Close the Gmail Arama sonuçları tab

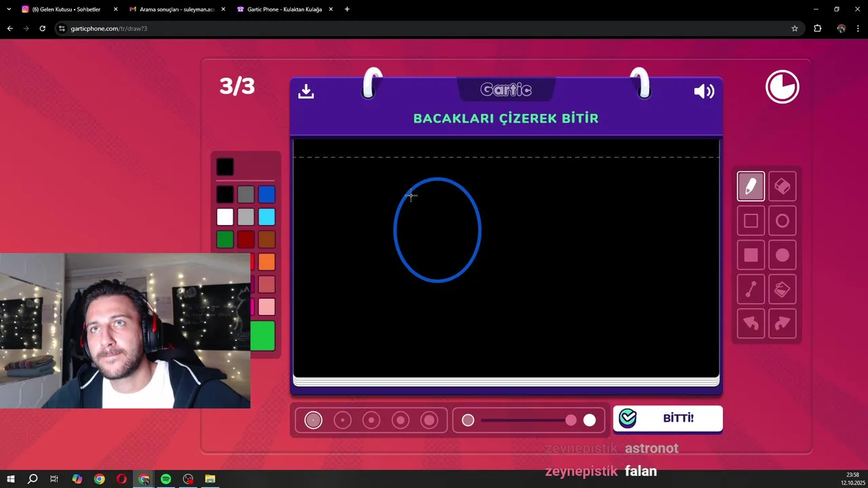click(x=223, y=9)
